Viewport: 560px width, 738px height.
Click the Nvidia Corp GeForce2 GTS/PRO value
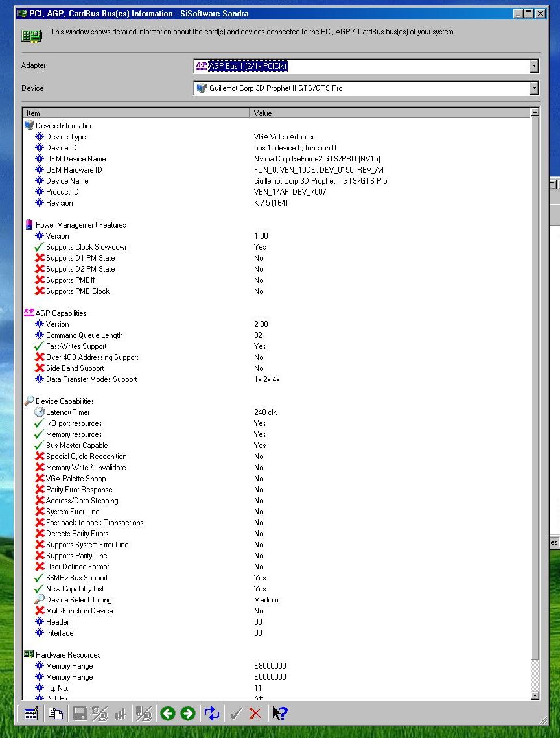[x=317, y=159]
